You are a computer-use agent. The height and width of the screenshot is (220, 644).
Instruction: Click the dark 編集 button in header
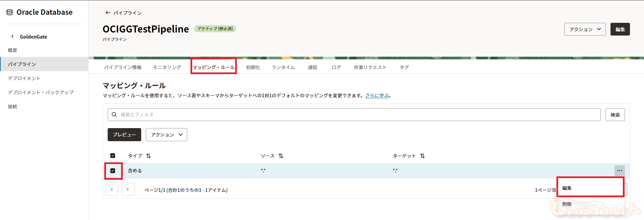pos(620,29)
